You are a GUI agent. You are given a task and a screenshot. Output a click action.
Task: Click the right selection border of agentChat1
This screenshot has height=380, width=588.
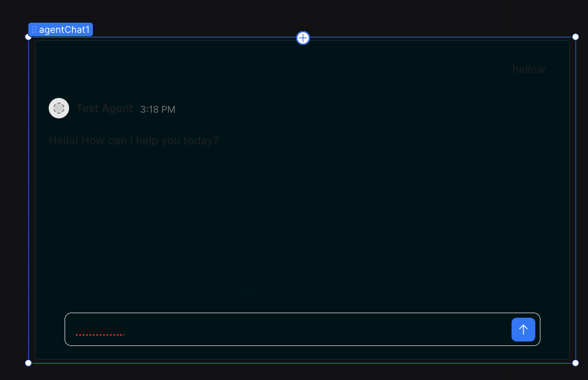pos(576,199)
